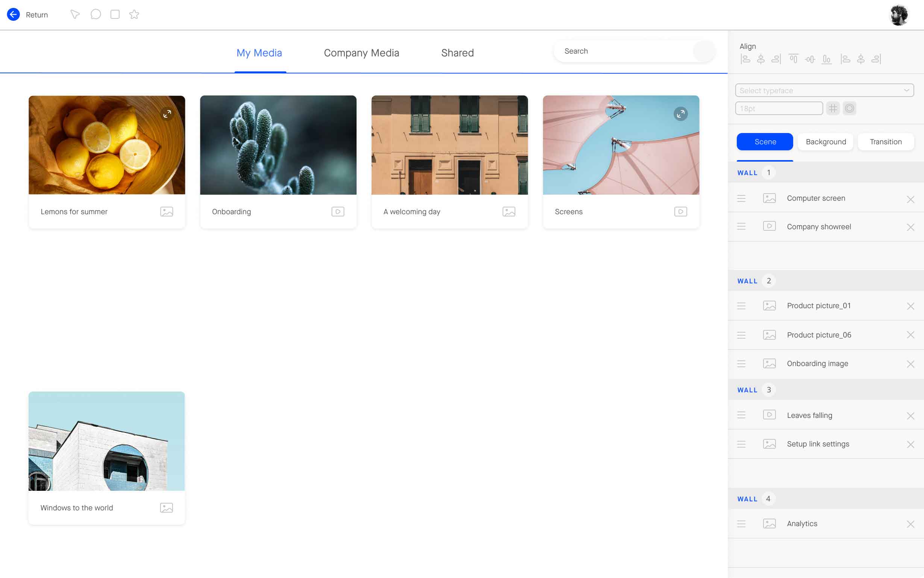
Task: Click the image icon beside Setup link settings
Action: click(x=769, y=444)
